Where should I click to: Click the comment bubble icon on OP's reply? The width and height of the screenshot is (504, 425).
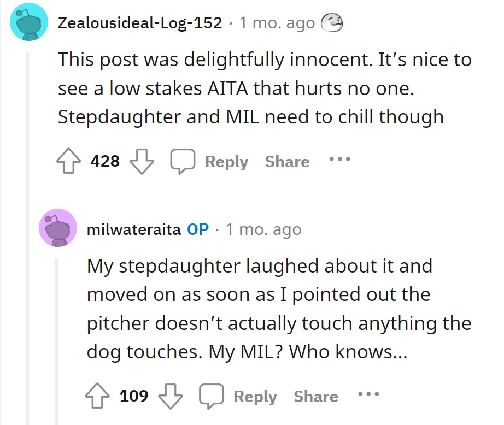(211, 396)
